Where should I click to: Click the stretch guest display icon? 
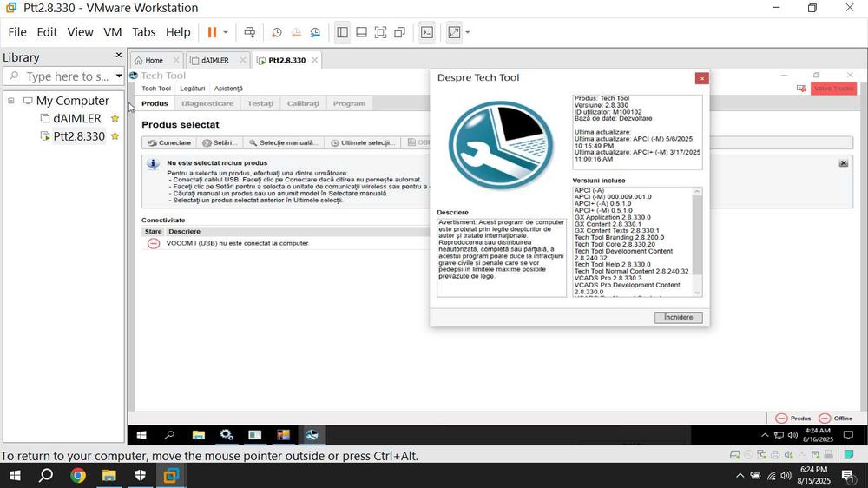coord(454,32)
